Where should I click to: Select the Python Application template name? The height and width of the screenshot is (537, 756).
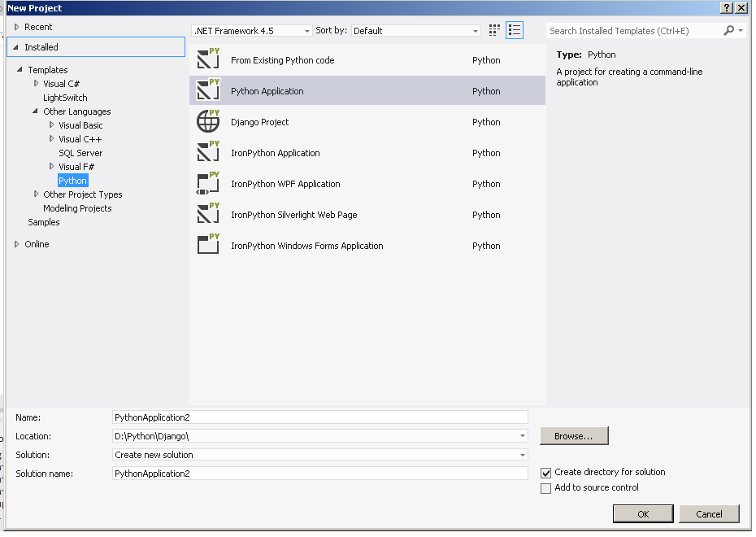click(x=267, y=91)
